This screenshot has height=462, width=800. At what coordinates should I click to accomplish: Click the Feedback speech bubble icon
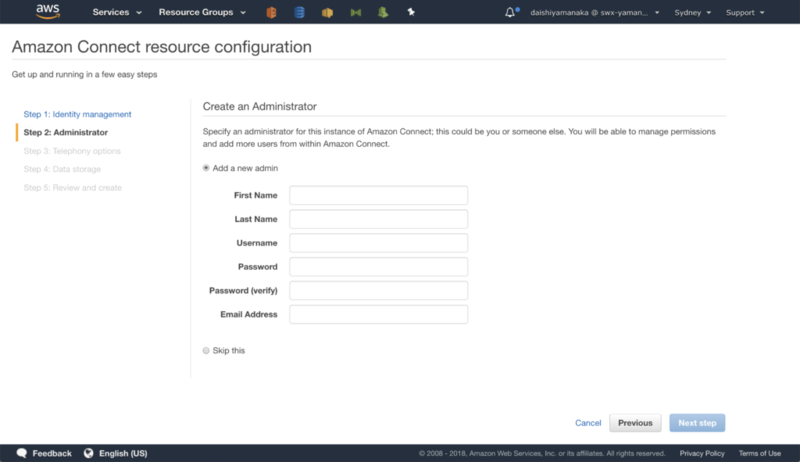point(21,453)
